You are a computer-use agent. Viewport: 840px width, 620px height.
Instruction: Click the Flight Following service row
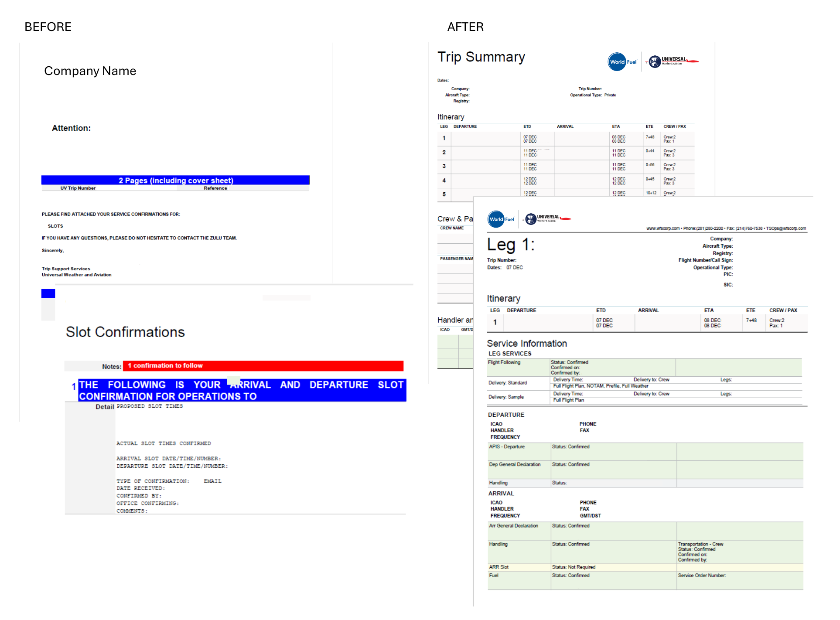tap(645, 368)
